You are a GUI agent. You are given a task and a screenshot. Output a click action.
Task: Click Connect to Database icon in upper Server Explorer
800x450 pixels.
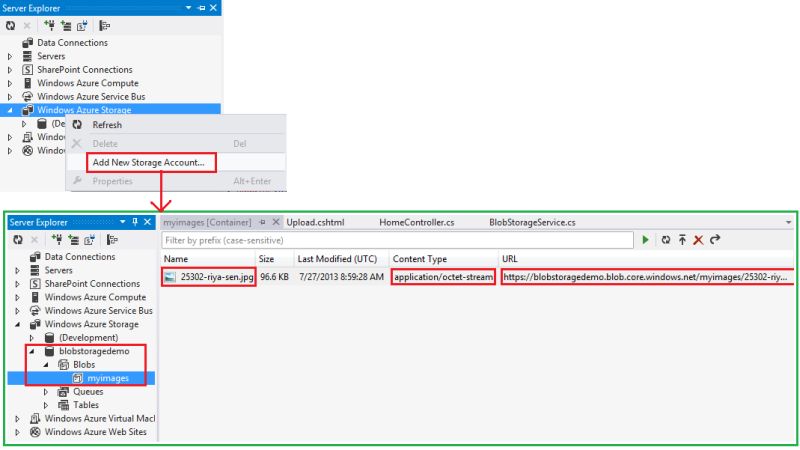(49, 26)
